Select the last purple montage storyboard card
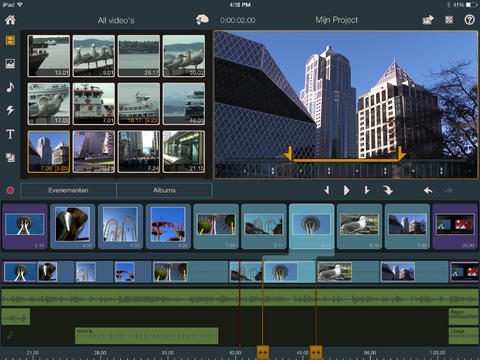The width and height of the screenshot is (480, 360). (x=455, y=227)
